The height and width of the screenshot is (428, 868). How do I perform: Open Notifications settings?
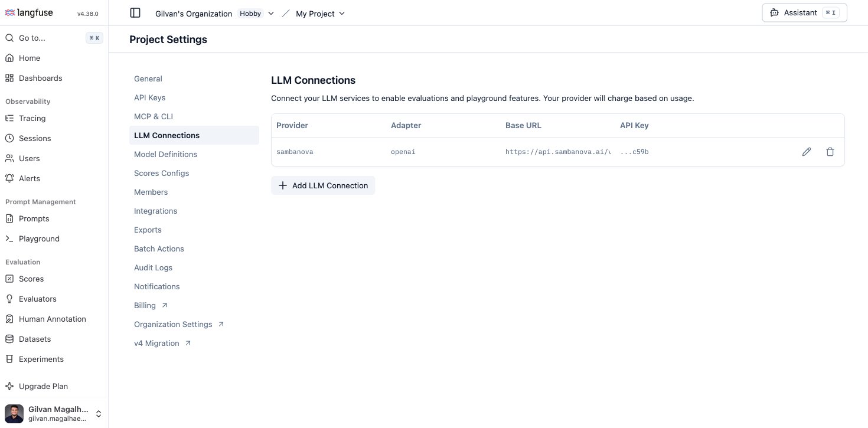tap(194, 286)
